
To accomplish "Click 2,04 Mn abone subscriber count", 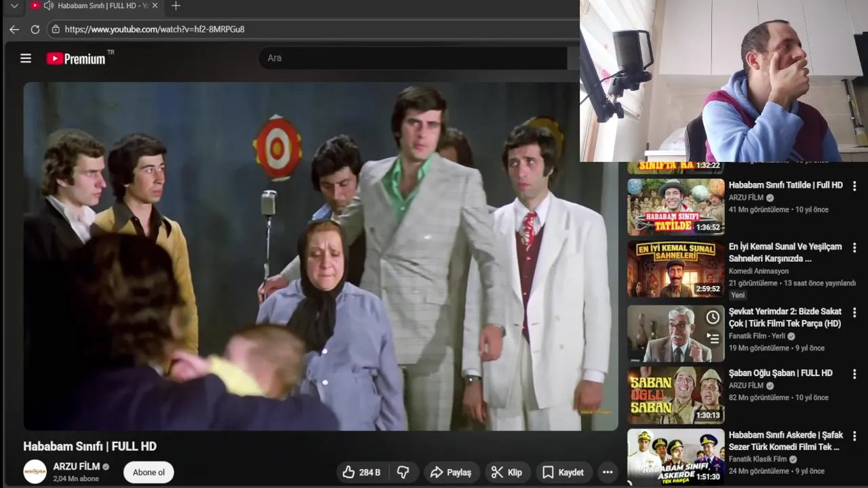I will tap(76, 479).
